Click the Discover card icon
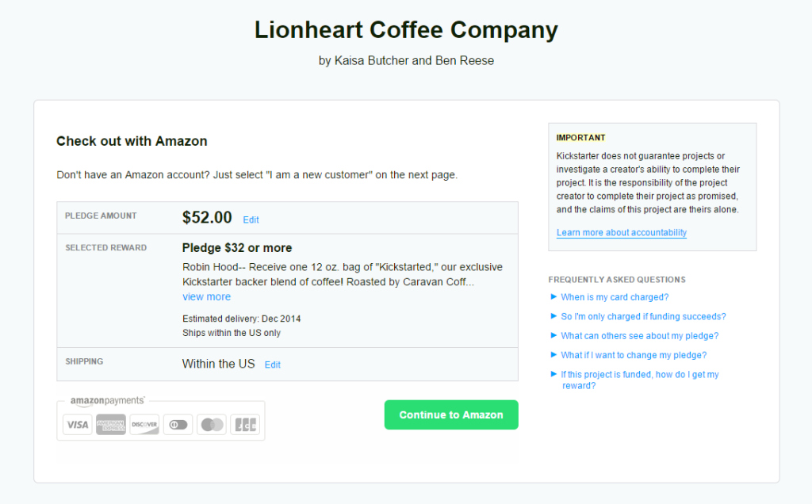 (144, 425)
